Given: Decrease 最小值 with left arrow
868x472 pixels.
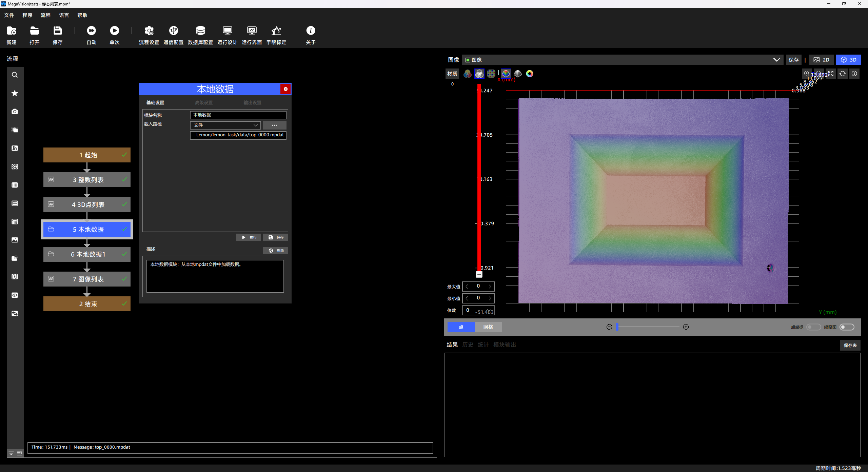Looking at the screenshot, I should [x=467, y=299].
